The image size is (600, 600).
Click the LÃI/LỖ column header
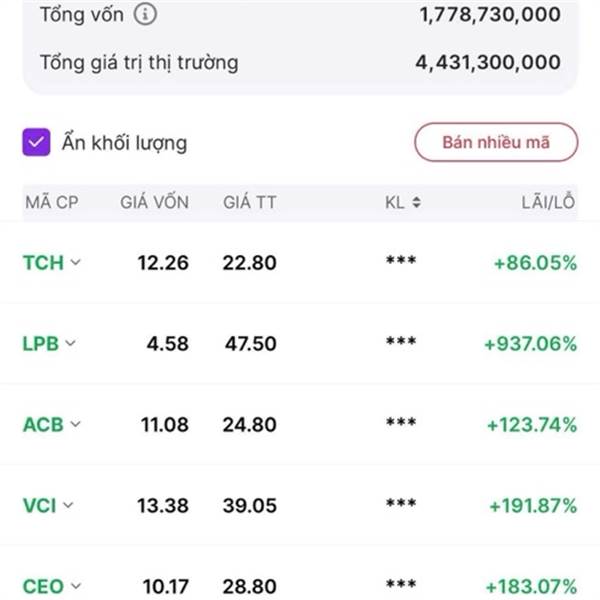(x=549, y=203)
